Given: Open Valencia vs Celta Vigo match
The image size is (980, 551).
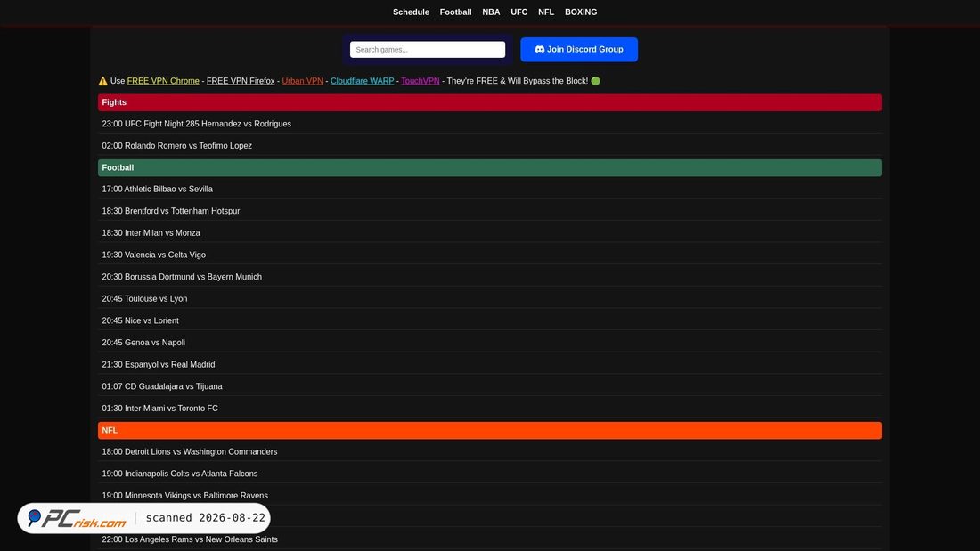Looking at the screenshot, I should pos(489,255).
